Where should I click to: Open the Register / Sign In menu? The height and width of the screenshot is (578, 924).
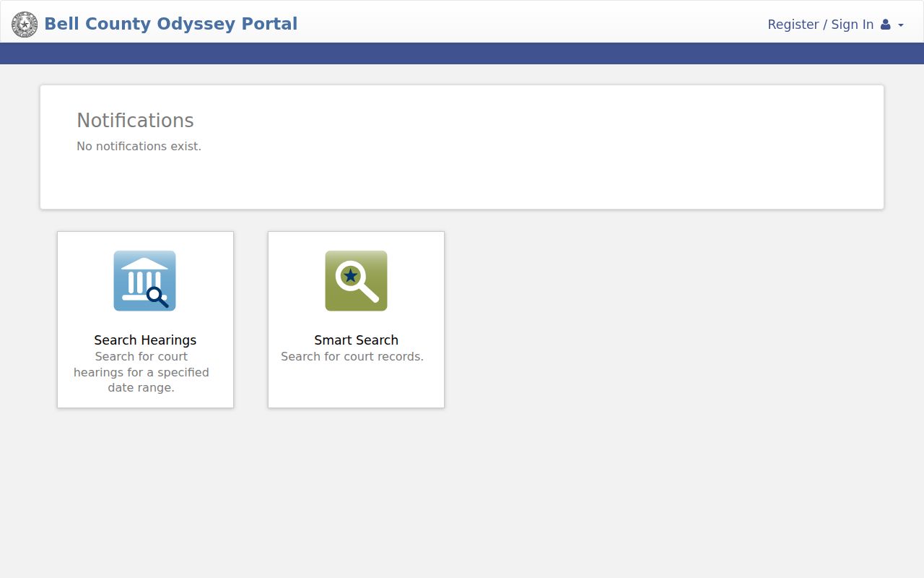835,25
